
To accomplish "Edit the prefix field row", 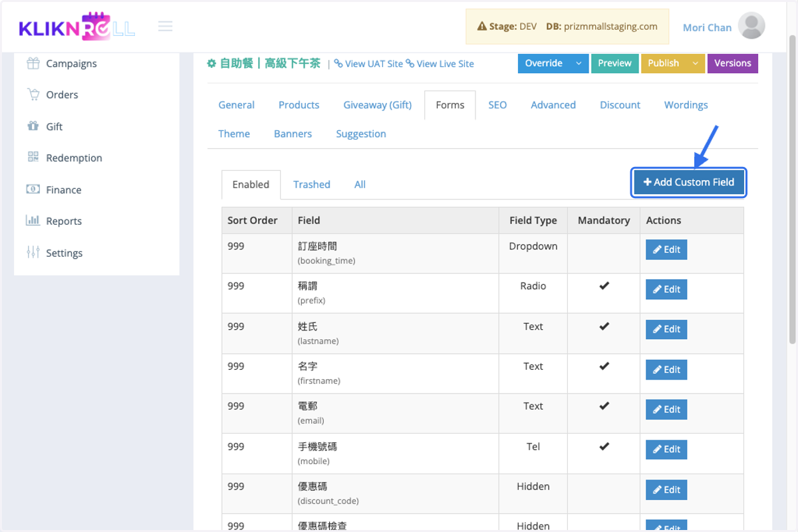I will pos(666,289).
